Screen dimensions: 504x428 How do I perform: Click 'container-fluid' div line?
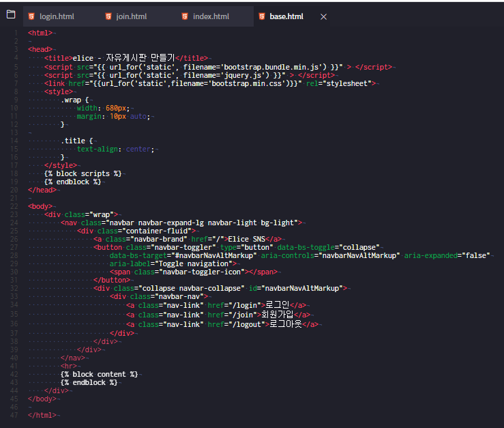pyautogui.click(x=136, y=231)
